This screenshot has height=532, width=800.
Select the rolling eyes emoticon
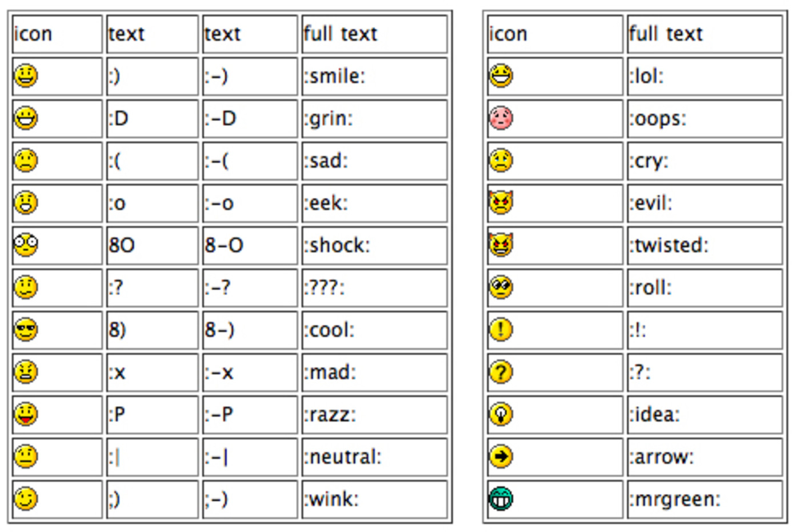[501, 287]
